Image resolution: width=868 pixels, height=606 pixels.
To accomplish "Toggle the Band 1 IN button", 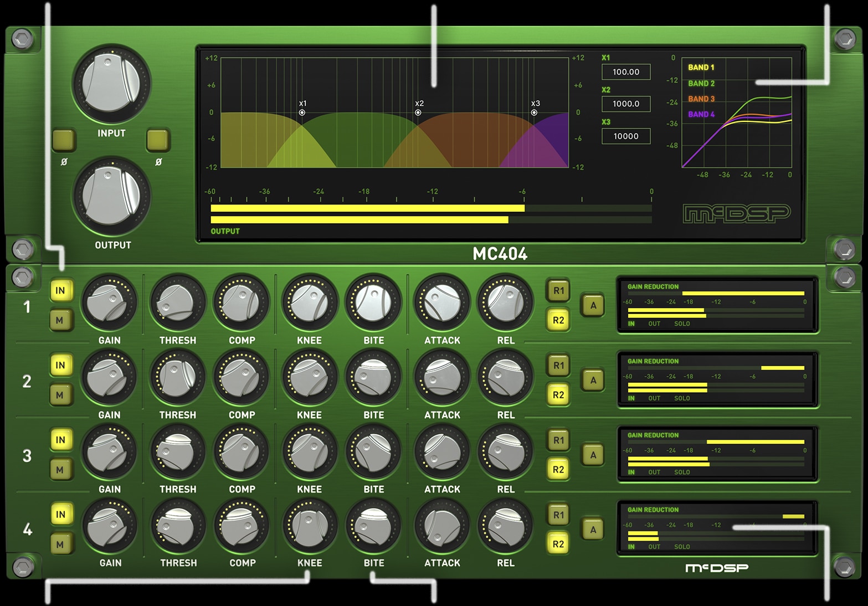I will 60,290.
